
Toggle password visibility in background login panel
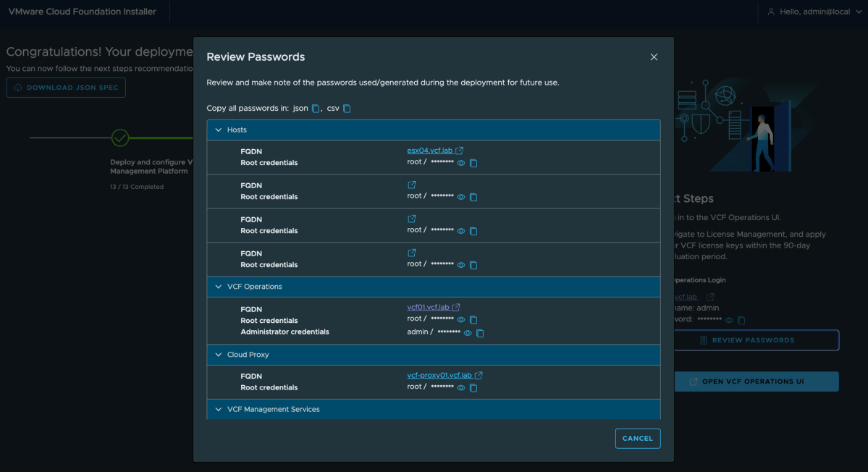click(x=729, y=321)
